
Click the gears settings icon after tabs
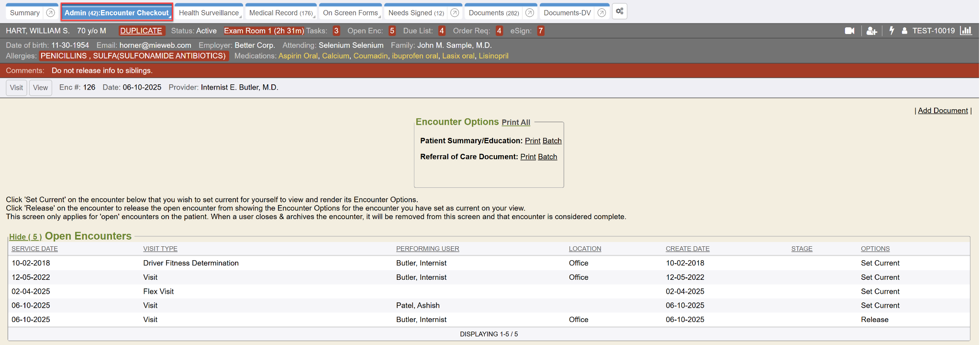619,11
